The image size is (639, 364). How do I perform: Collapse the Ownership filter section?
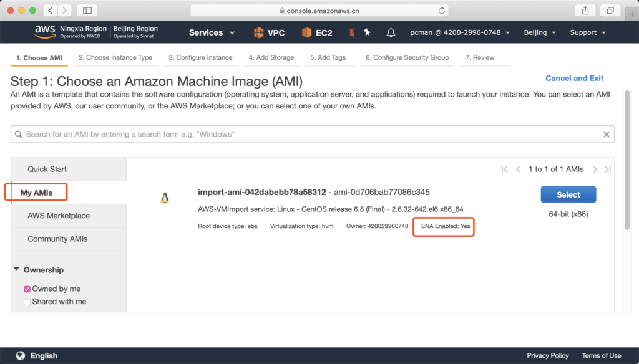[16, 269]
